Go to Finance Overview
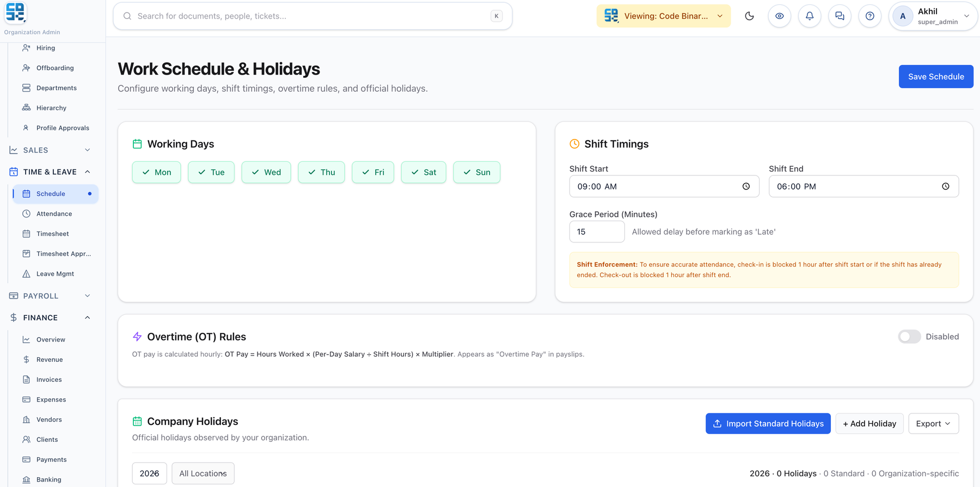Screen dimensions: 980x487 [x=51, y=339]
